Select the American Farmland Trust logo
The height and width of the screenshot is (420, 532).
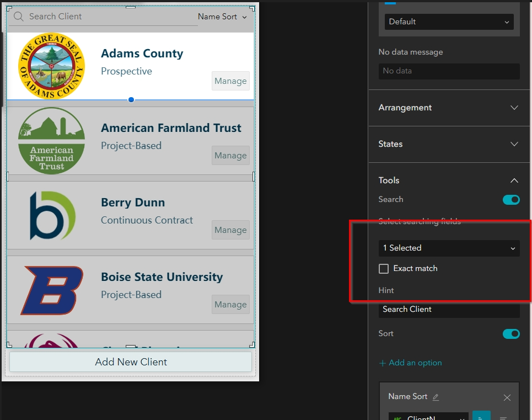coord(52,141)
